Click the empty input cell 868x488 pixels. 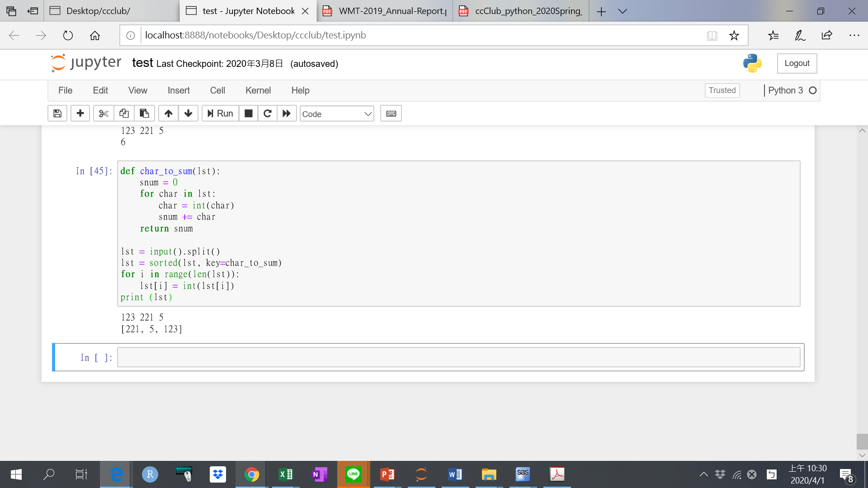click(x=407, y=357)
